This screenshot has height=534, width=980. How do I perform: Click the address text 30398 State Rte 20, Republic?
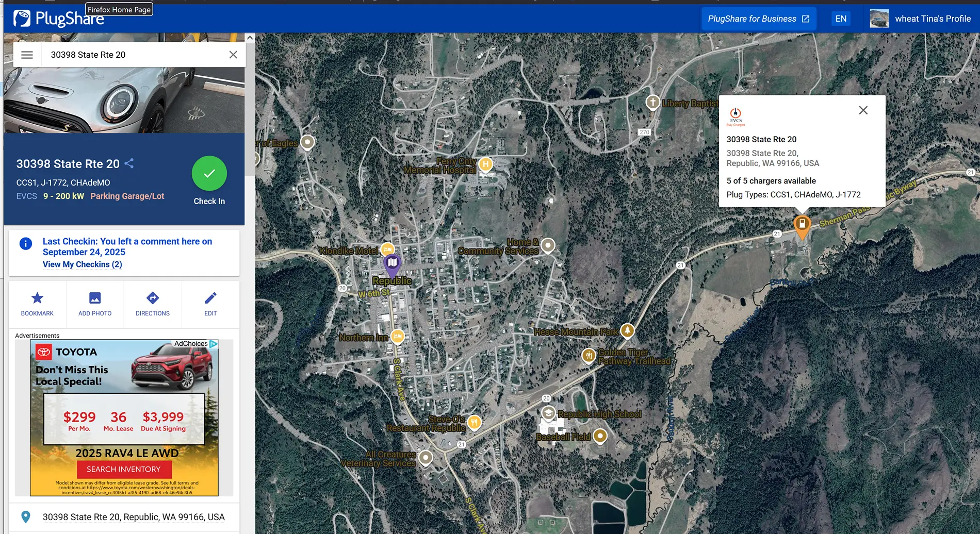click(x=134, y=517)
